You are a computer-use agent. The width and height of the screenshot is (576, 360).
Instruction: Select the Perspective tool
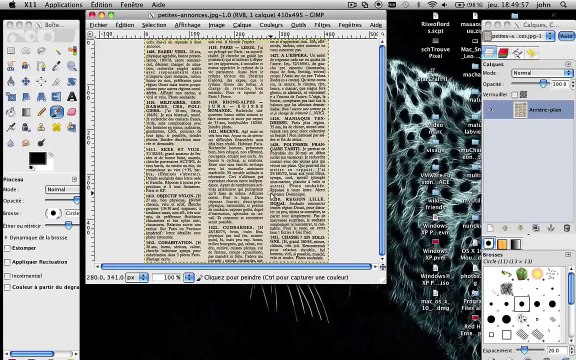[41, 97]
